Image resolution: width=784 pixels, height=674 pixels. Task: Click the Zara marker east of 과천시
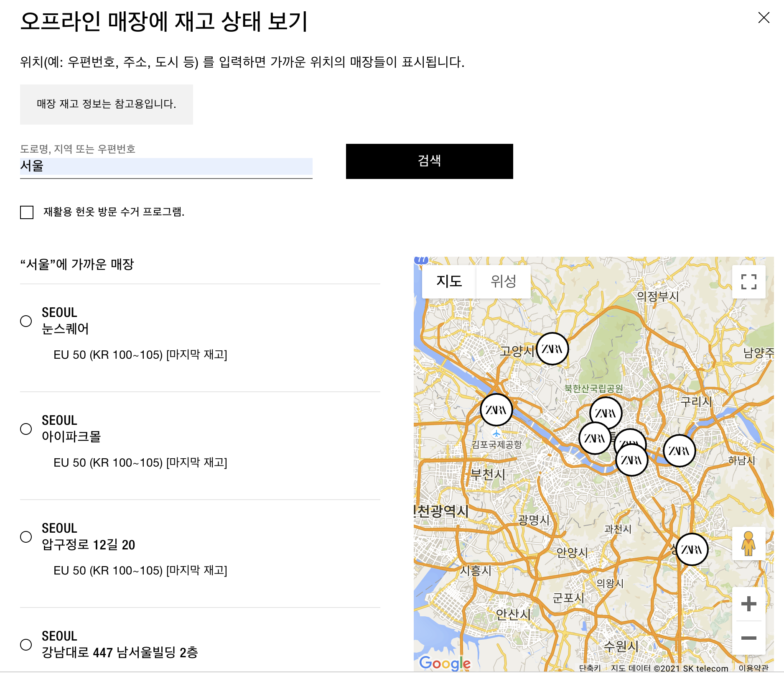[692, 549]
